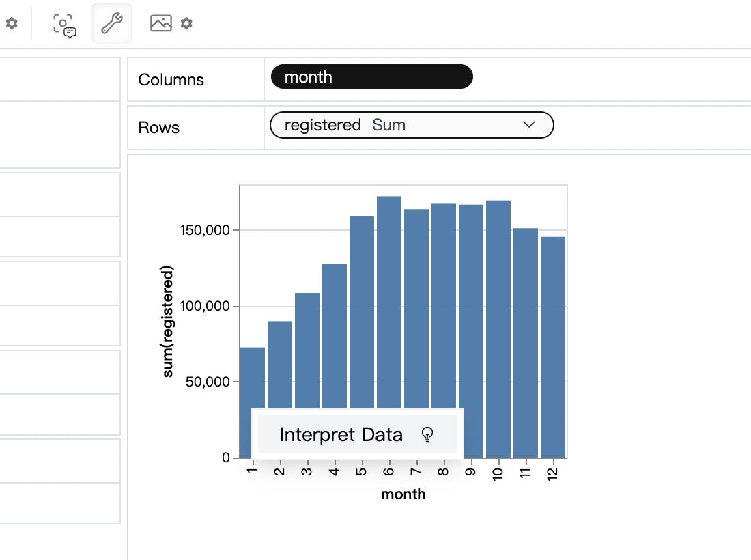Click the export chart image icon
751x560 pixels.
[161, 24]
